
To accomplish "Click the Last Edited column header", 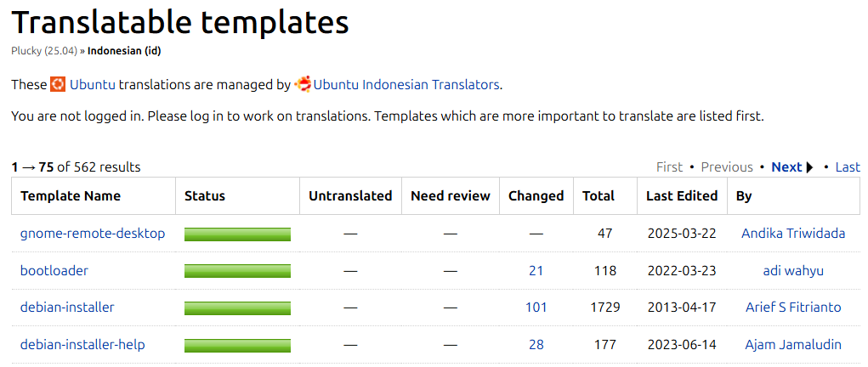I will [682, 196].
